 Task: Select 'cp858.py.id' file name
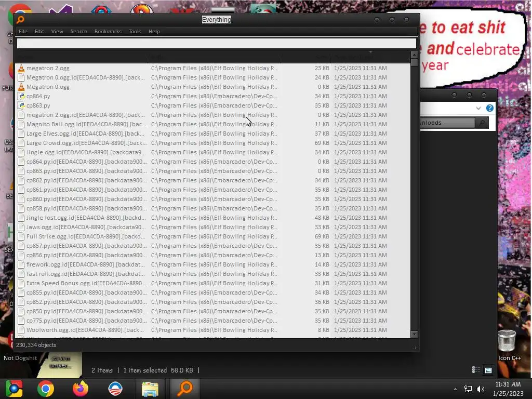(x=87, y=208)
